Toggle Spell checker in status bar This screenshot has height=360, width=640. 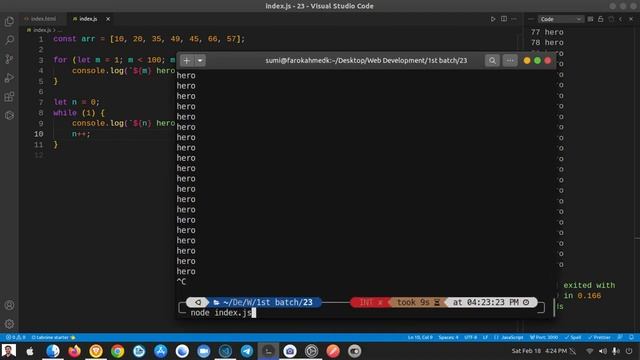[573, 338]
